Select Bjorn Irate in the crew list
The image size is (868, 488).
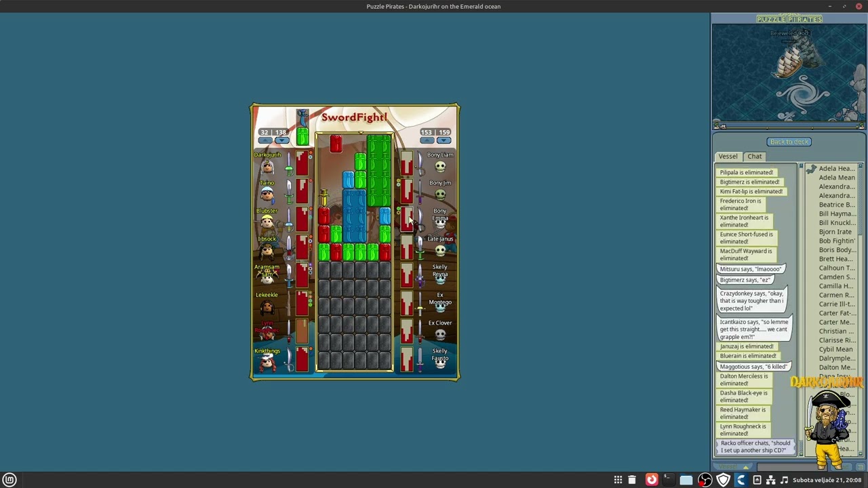pyautogui.click(x=835, y=232)
